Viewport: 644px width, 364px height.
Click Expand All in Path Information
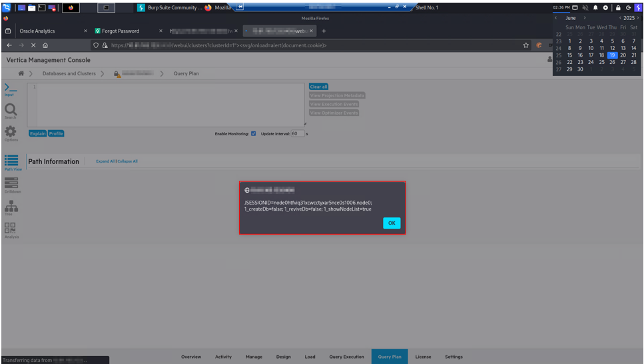[105, 161]
